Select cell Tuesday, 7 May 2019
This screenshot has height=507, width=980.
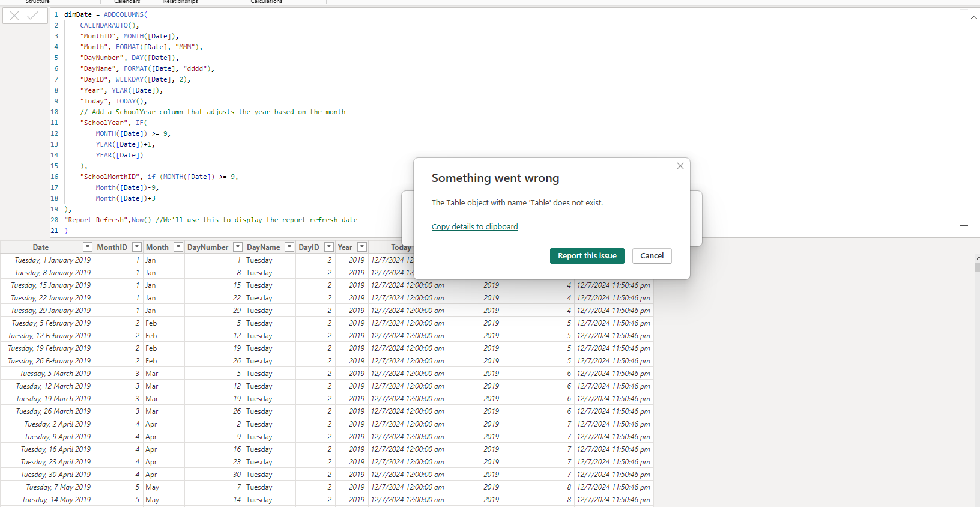click(47, 487)
